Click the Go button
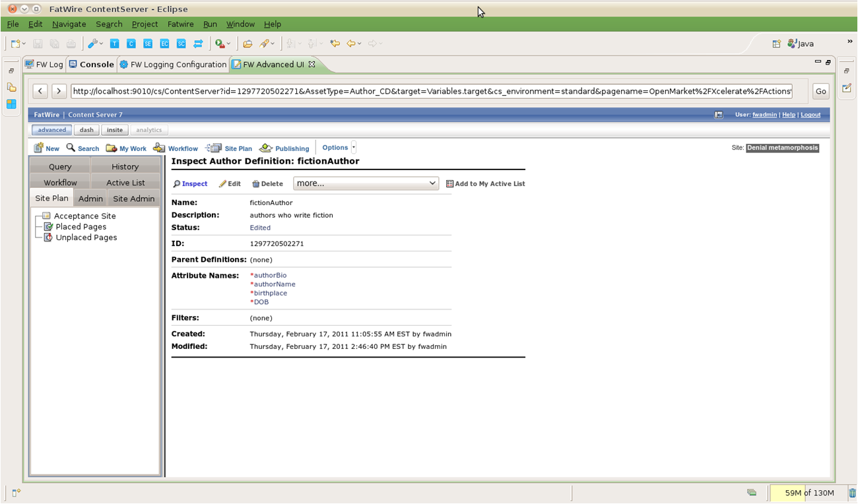The width and height of the screenshot is (858, 504). click(x=820, y=92)
